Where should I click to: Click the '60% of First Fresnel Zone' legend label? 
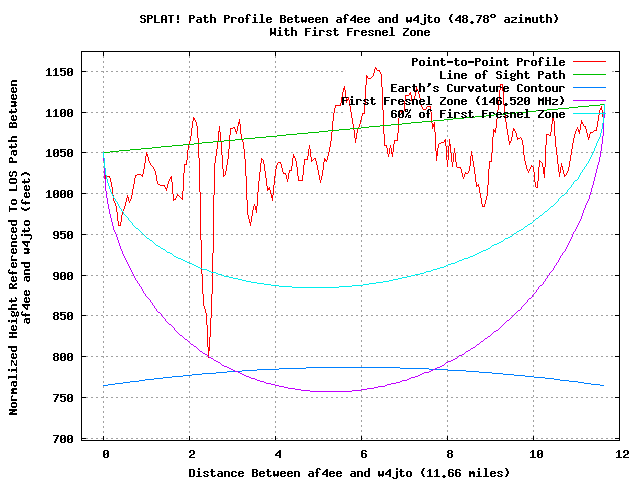[x=478, y=114]
